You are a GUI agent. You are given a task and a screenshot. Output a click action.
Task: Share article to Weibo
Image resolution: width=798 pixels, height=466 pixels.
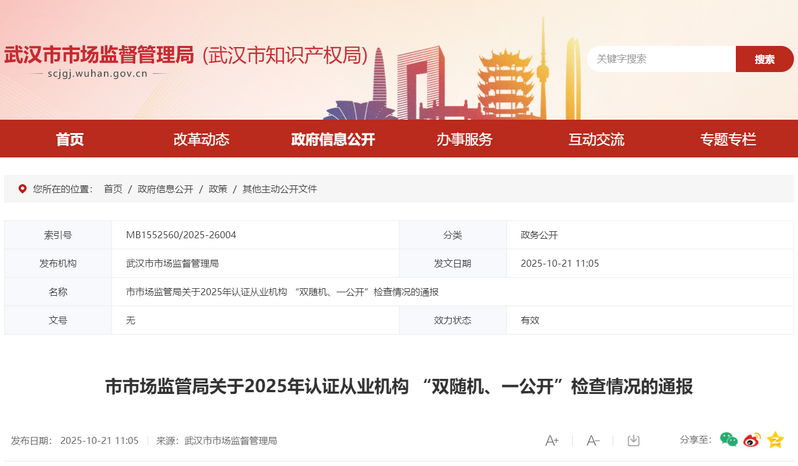tap(752, 440)
